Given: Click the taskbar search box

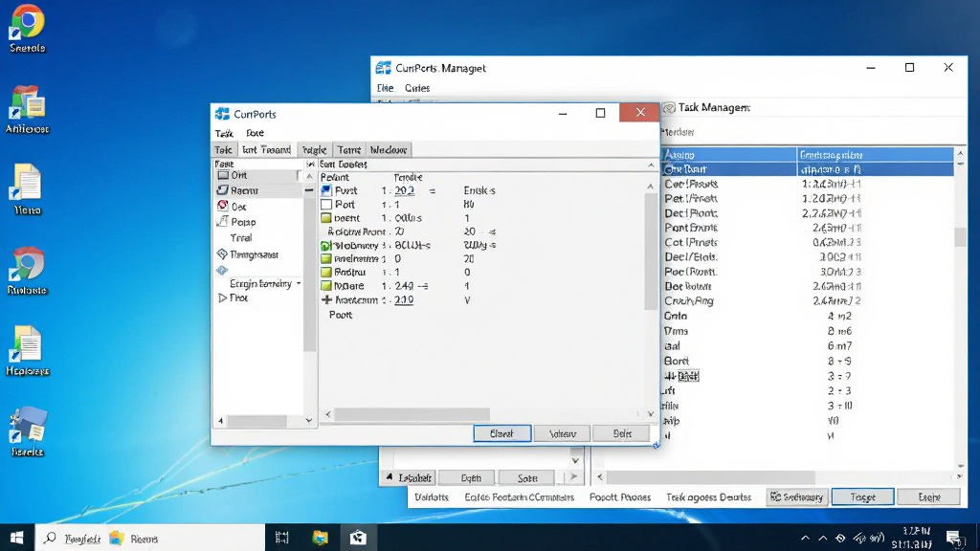Looking at the screenshot, I should pyautogui.click(x=150, y=538).
